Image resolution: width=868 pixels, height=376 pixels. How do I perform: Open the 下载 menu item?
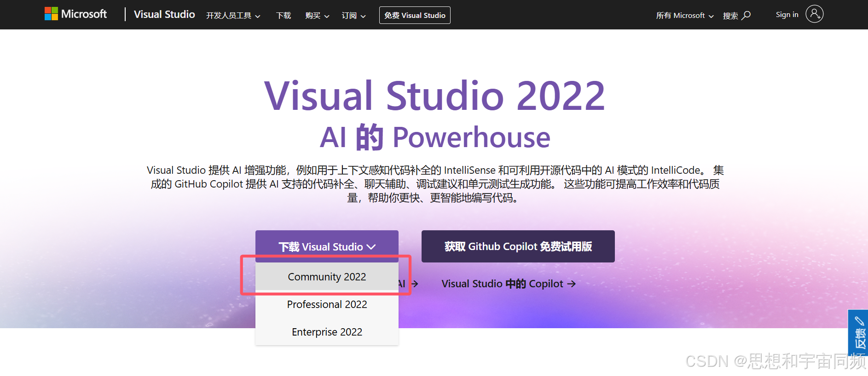coord(284,16)
